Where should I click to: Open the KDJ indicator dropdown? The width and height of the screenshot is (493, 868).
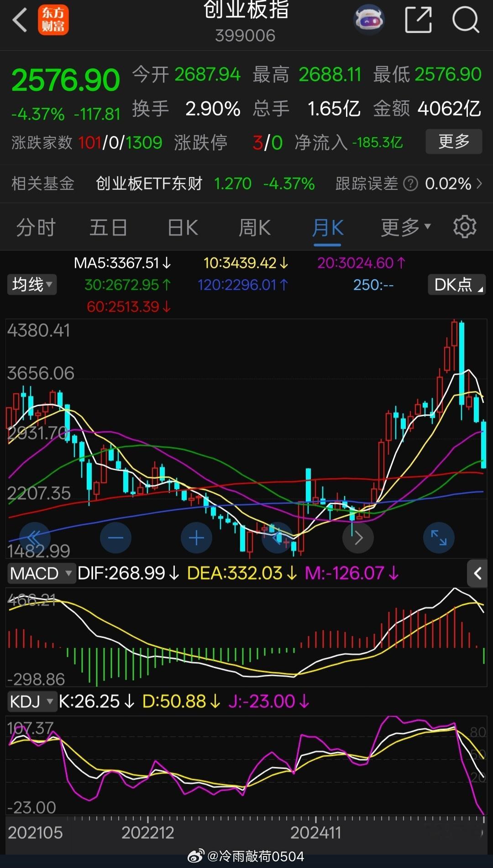click(x=31, y=701)
